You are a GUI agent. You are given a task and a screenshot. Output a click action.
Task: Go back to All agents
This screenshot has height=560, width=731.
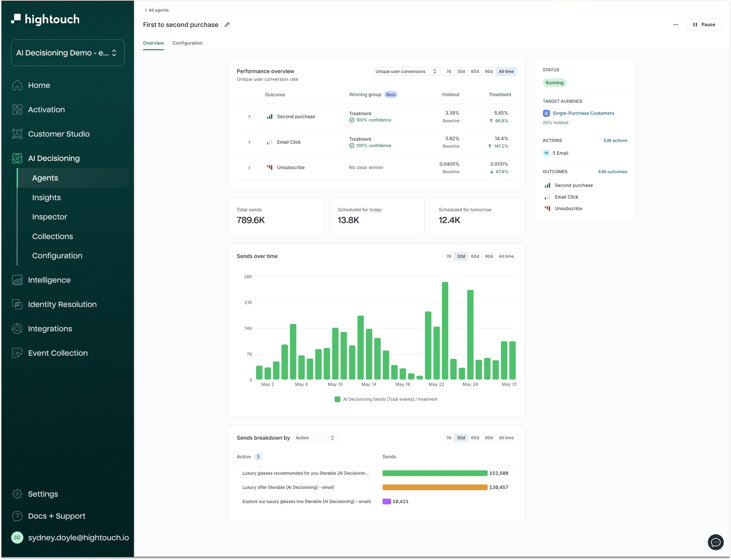[156, 10]
